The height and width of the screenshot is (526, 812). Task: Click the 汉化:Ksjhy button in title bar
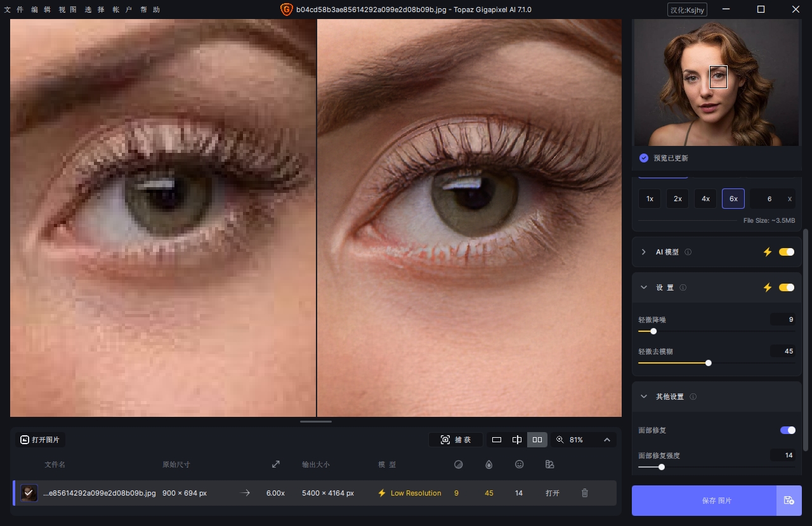coord(687,10)
